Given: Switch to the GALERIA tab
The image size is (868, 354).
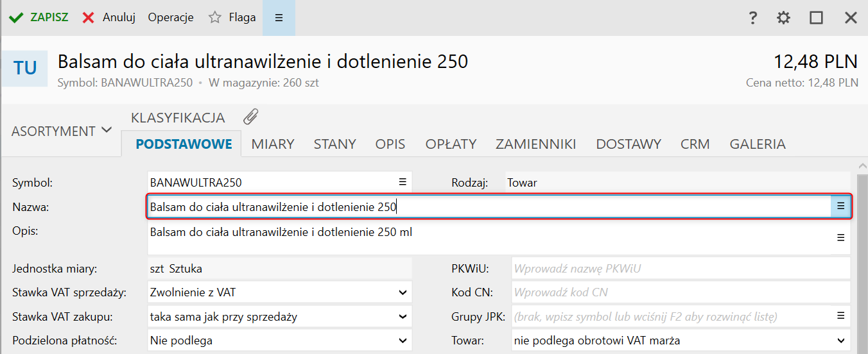Looking at the screenshot, I should tap(758, 144).
